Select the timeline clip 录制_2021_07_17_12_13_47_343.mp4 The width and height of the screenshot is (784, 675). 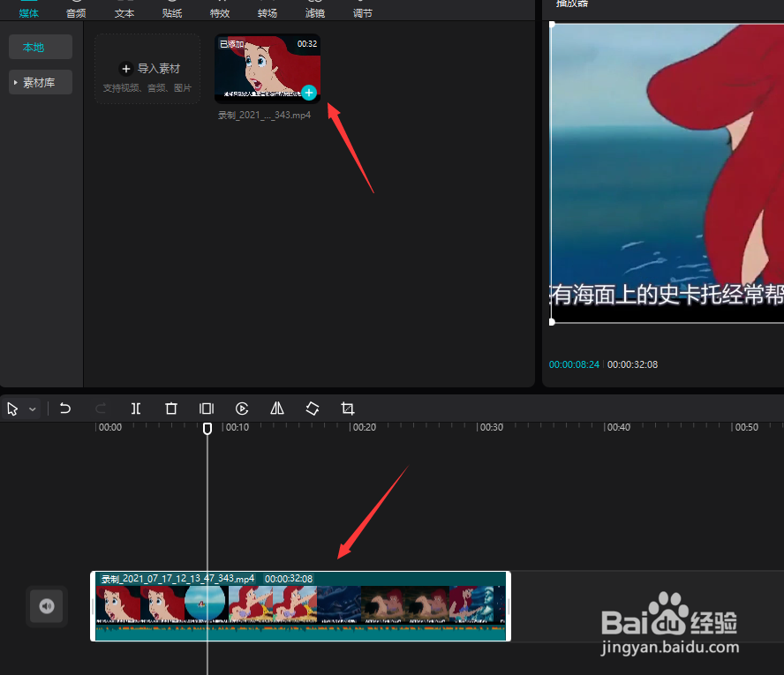point(300,606)
